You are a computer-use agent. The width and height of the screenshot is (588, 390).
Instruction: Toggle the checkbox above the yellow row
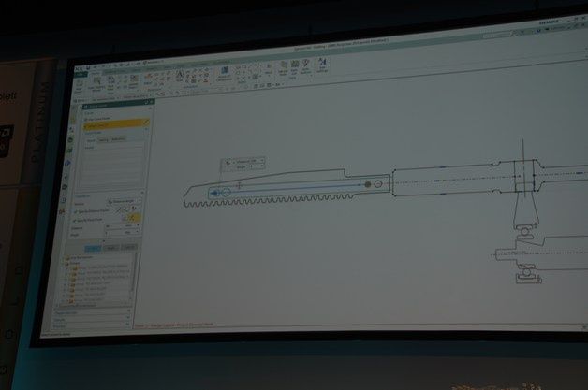coord(86,119)
